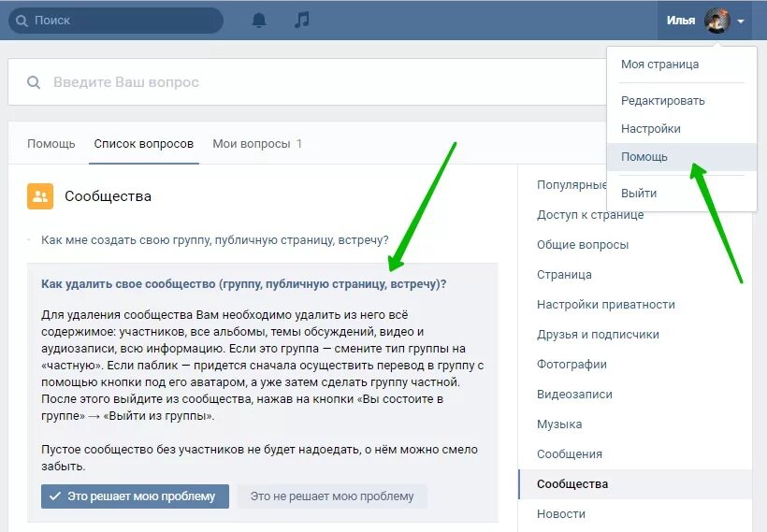This screenshot has height=532, width=767.
Task: Click the Сообщества section heading
Action: coord(108,196)
